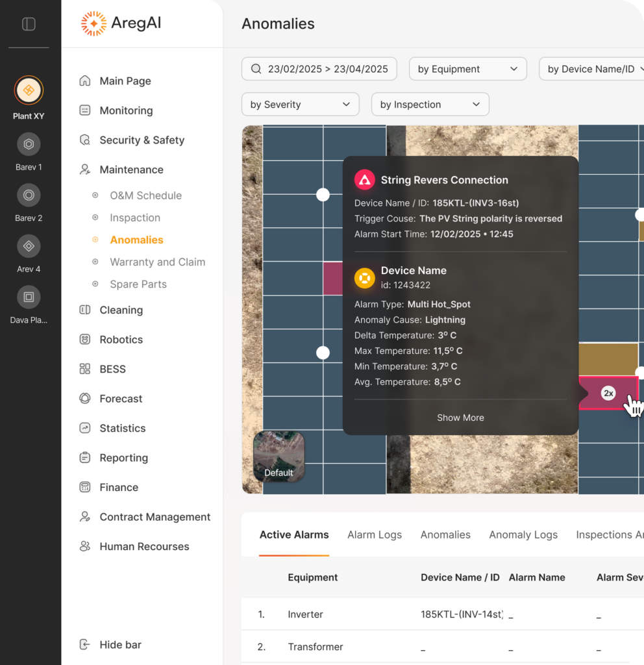Select the Inspection radio bullet under Maintenance
Viewport: 644px width, 665px height.
95,218
